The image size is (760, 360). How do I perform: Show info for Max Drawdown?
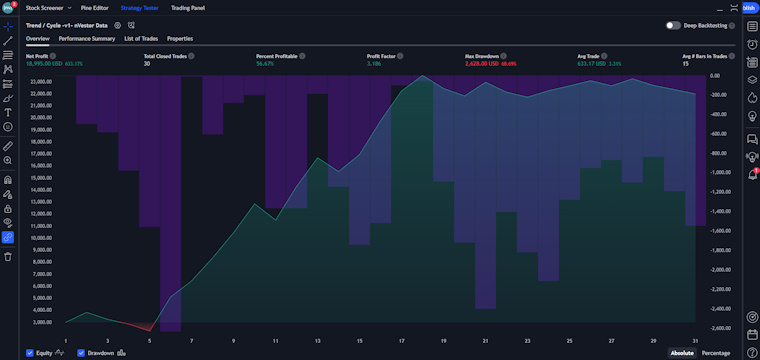pyautogui.click(x=503, y=56)
